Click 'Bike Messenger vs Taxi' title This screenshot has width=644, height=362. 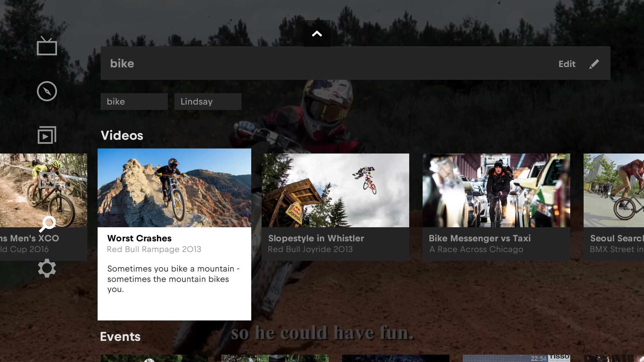[480, 238]
